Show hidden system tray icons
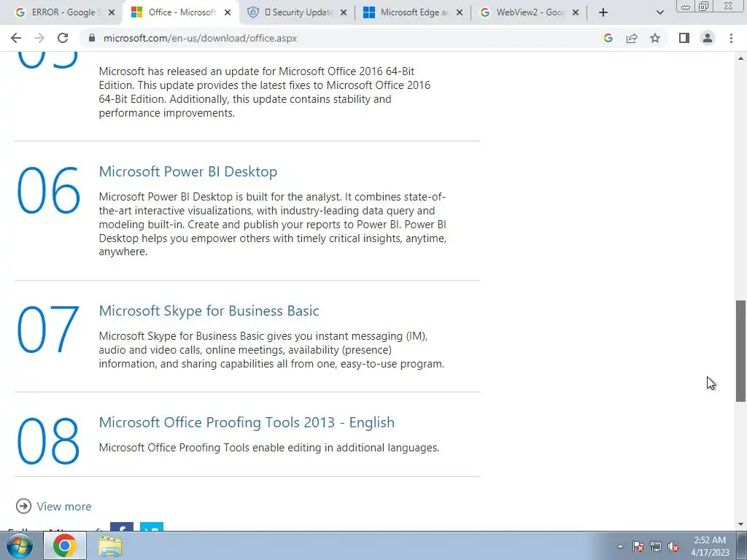 620,546
